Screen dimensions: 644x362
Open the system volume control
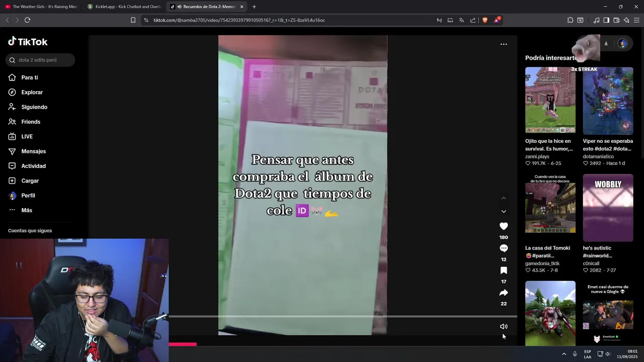tap(608, 354)
